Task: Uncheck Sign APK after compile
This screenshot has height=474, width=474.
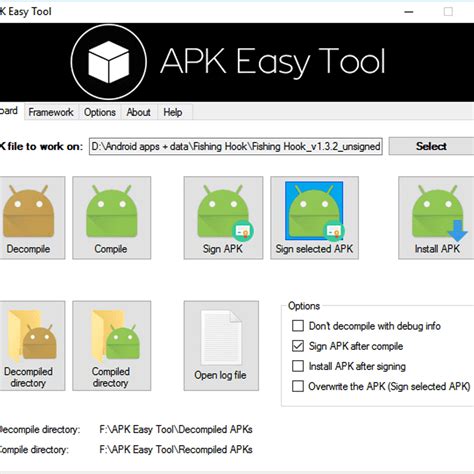Action: click(x=298, y=346)
